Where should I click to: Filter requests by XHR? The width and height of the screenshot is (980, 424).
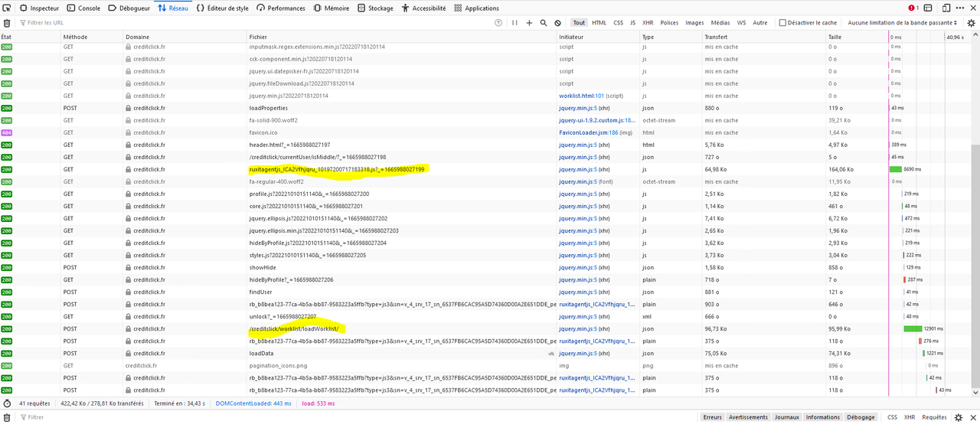click(x=648, y=23)
